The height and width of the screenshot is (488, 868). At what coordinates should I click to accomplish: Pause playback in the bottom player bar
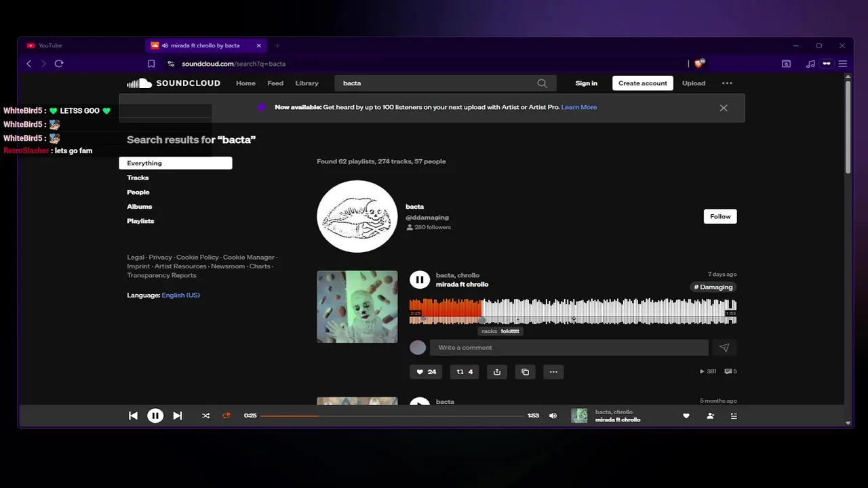pos(155,415)
